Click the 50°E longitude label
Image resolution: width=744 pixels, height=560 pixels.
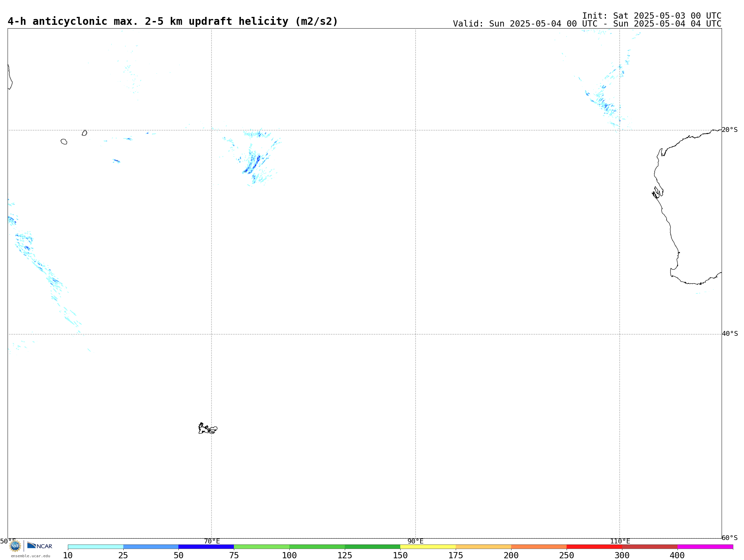click(x=8, y=541)
